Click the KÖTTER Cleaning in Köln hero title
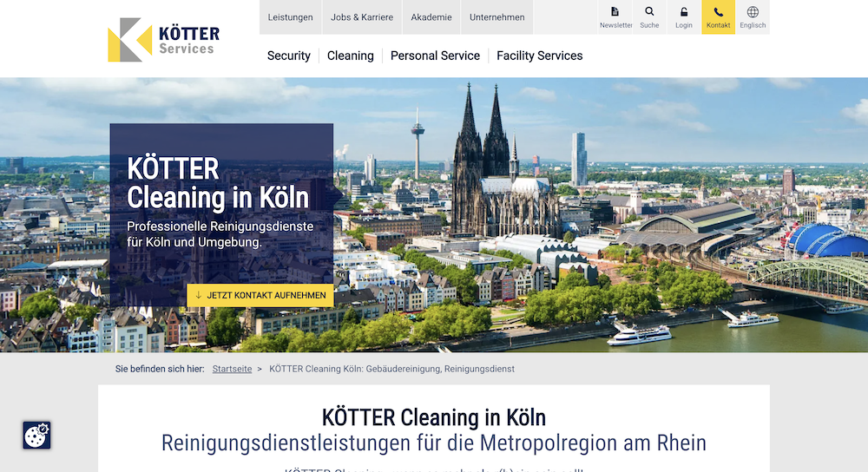868x472 pixels. (218, 183)
